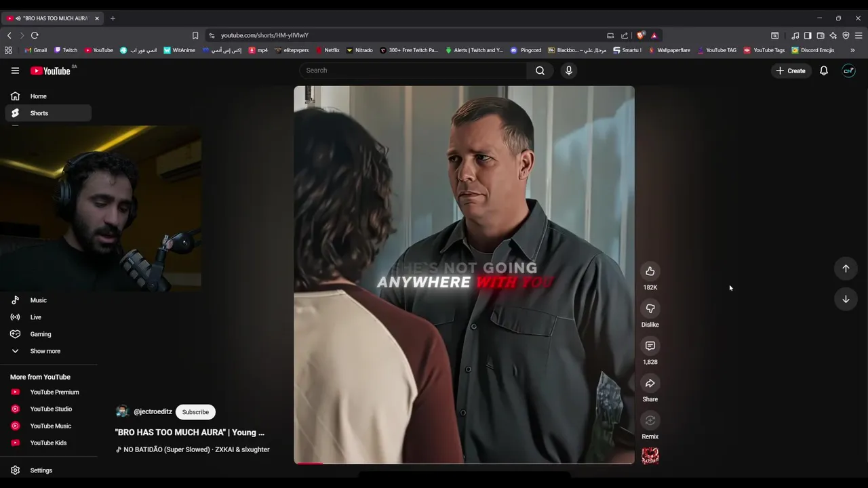Click the browser share page icon

coord(625,35)
